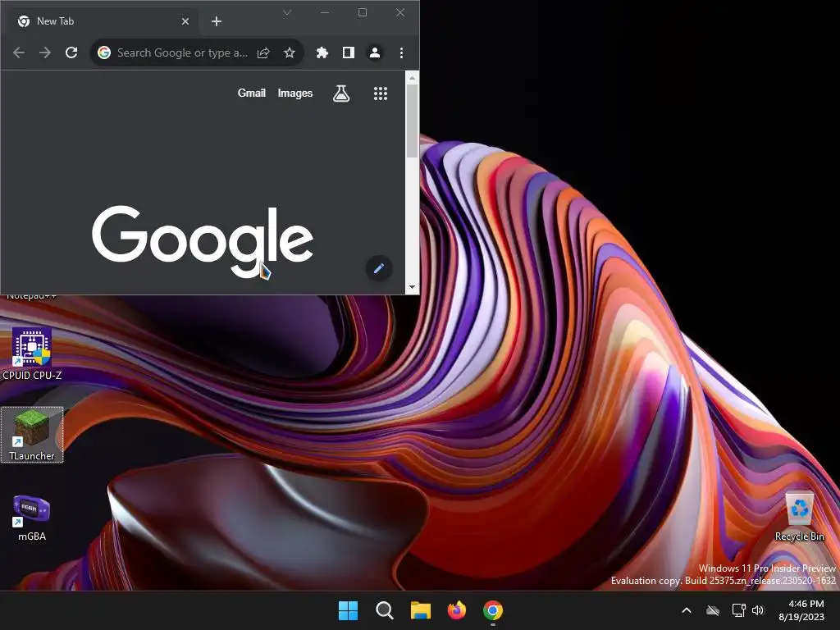Select Recycle Bin on desktop
The image size is (840, 630).
800,517
